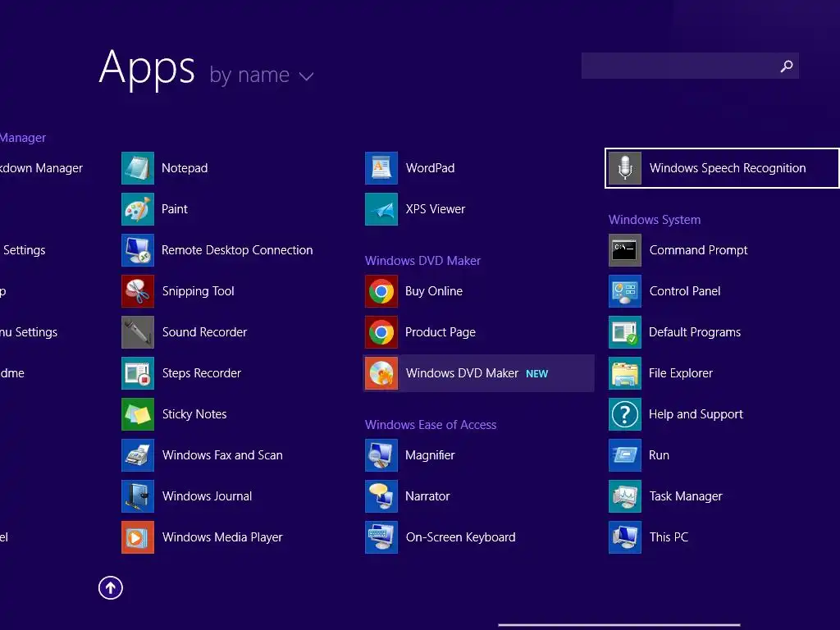Click the 'Windows Media Player' text

222,537
